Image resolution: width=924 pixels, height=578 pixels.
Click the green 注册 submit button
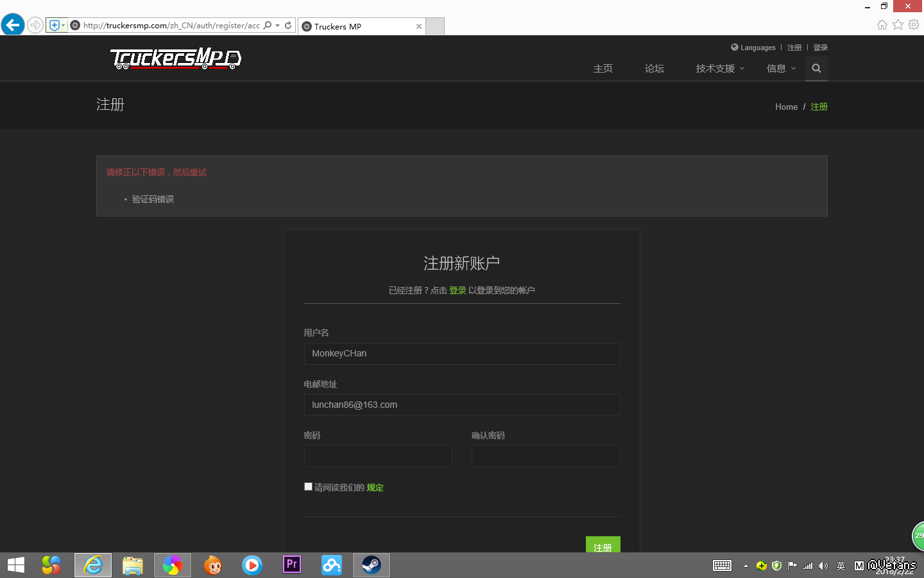(x=603, y=545)
